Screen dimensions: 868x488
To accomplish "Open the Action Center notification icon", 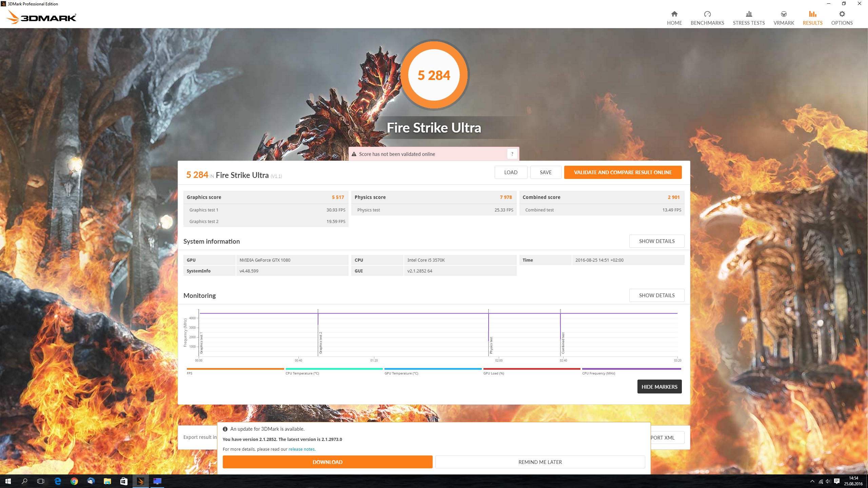I will coord(837,481).
